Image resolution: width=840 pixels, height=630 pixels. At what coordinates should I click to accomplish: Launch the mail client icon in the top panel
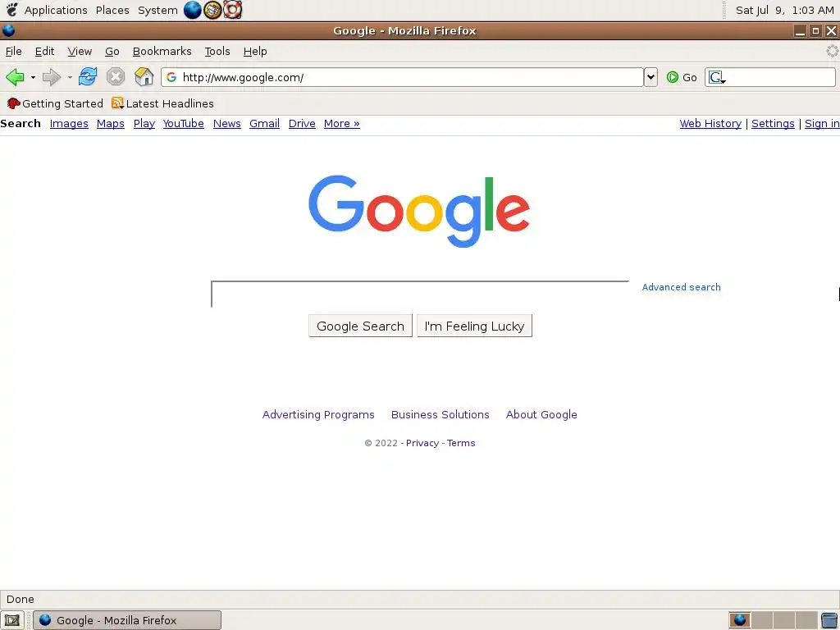pyautogui.click(x=212, y=10)
